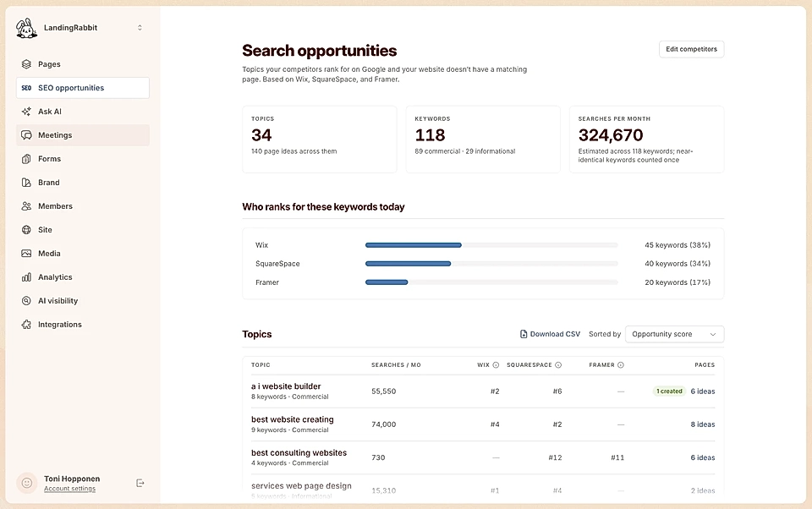Open 6 ideas for best consulting websites

702,457
